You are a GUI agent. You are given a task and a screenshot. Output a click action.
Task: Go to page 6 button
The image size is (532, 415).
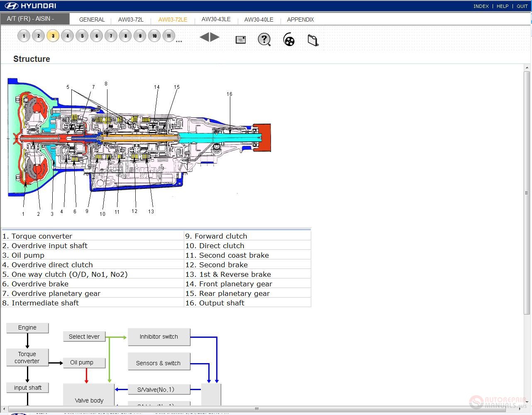(96, 36)
